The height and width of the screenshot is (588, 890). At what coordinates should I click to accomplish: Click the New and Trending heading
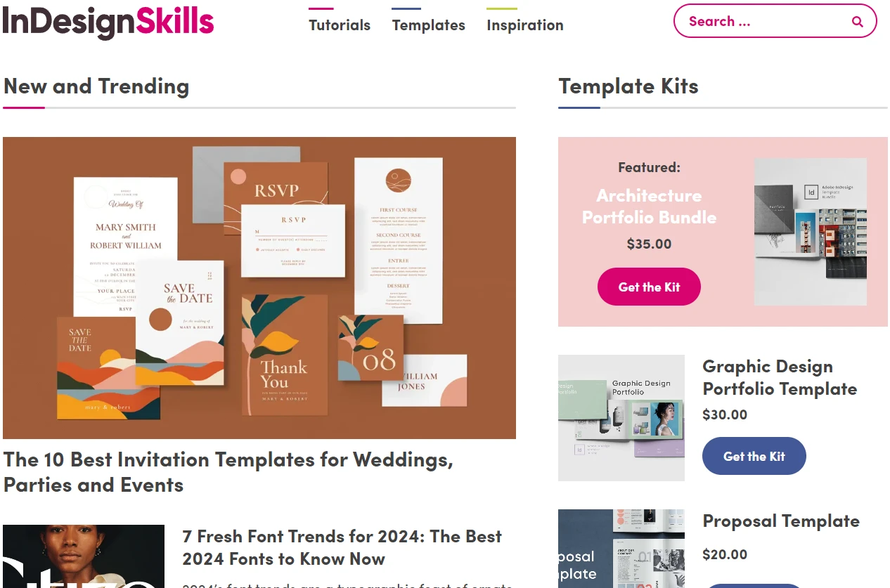96,86
